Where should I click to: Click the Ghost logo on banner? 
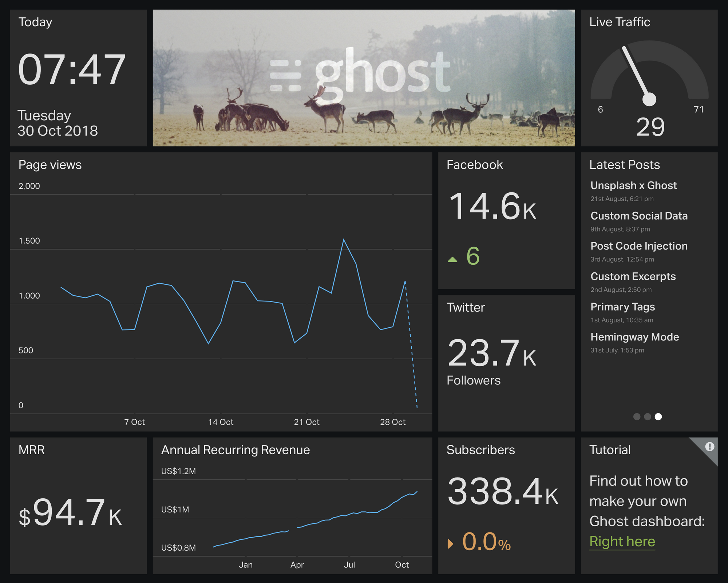(360, 75)
